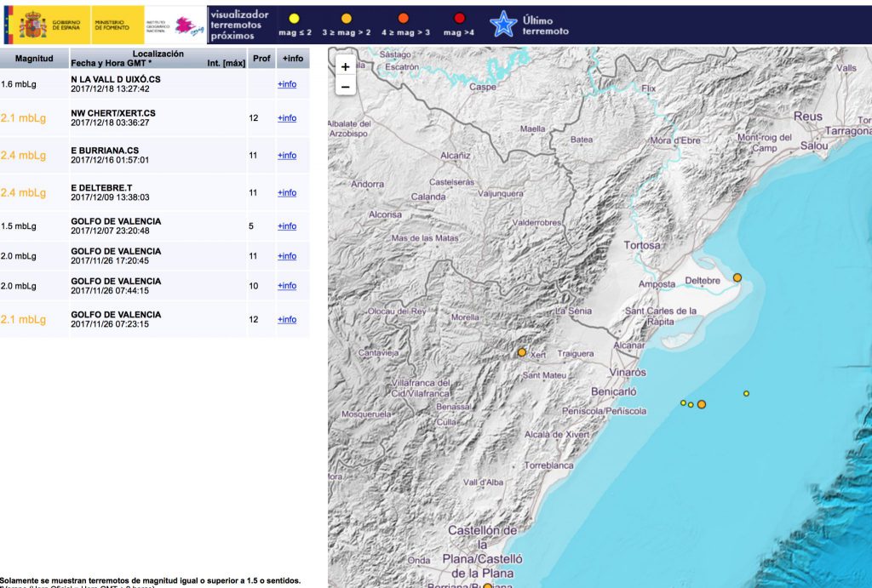Click the Salou label on the map

point(814,146)
